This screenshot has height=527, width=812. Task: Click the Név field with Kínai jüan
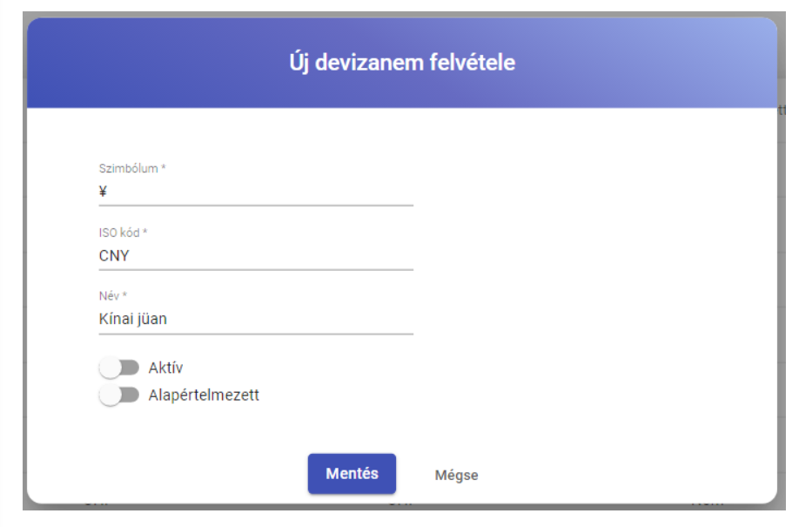(x=256, y=319)
